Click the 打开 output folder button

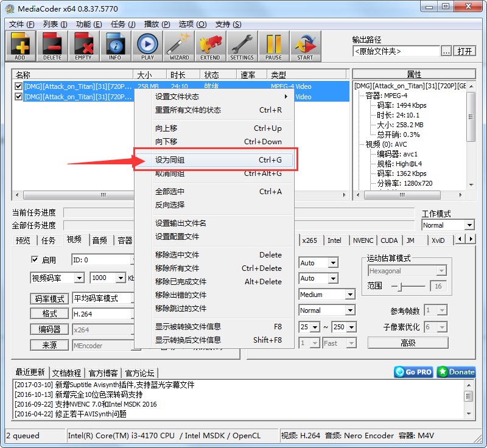465,51
